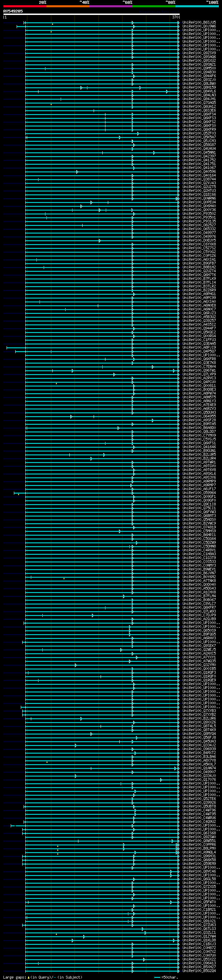The image size is (222, 980).
Task: View subject UniRef100_Q4P5Q7
Action: coord(199,351)
